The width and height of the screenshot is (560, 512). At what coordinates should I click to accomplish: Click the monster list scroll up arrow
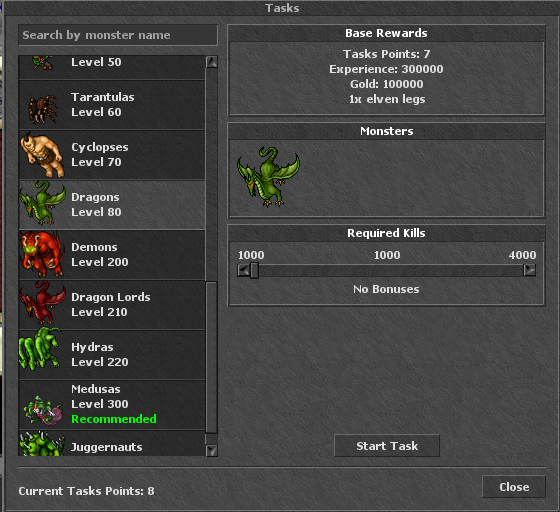coord(212,62)
